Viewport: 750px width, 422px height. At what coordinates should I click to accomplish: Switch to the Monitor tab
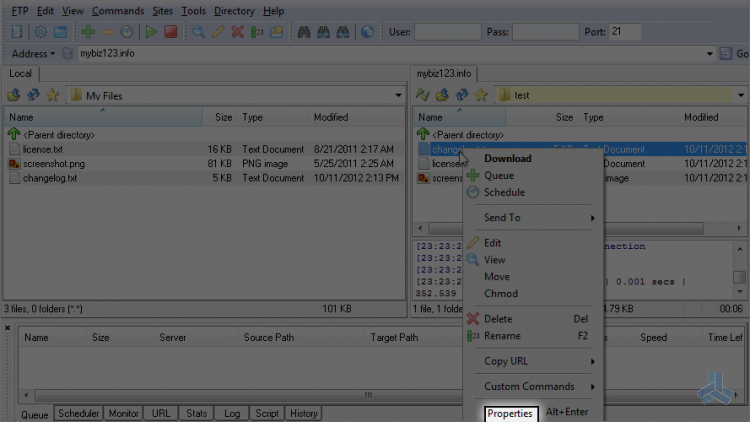[123, 413]
